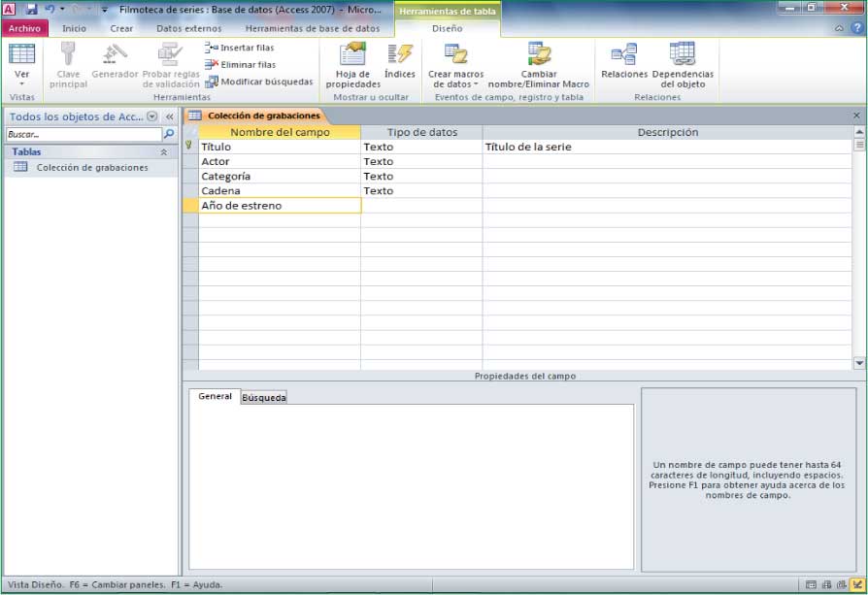Select Texto data type for Cadena
868x595 pixels.
tap(421, 190)
